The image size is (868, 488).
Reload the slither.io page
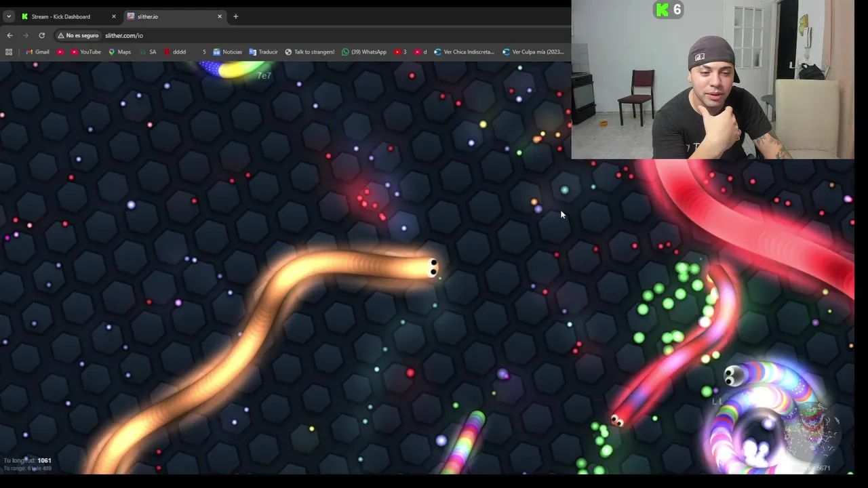click(x=41, y=35)
